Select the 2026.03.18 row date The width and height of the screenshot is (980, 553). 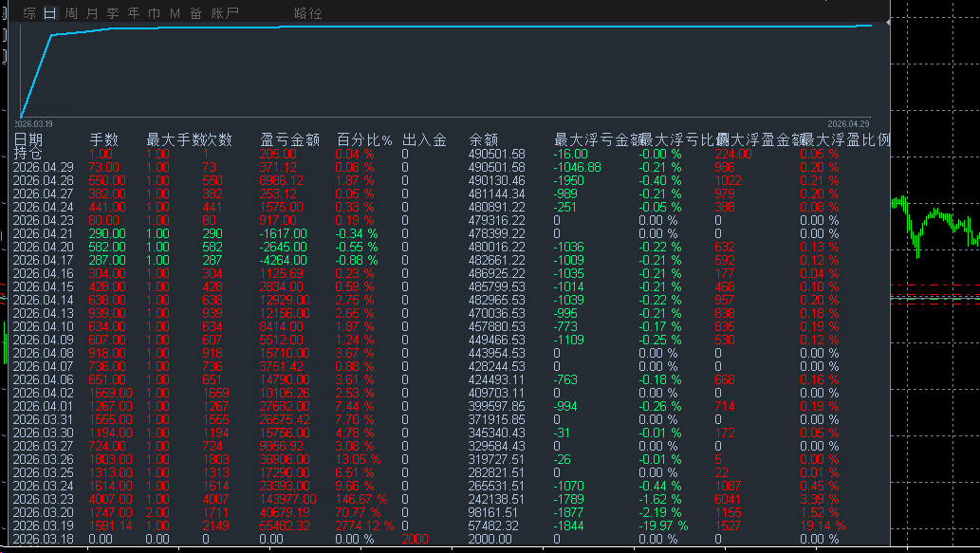click(x=43, y=540)
